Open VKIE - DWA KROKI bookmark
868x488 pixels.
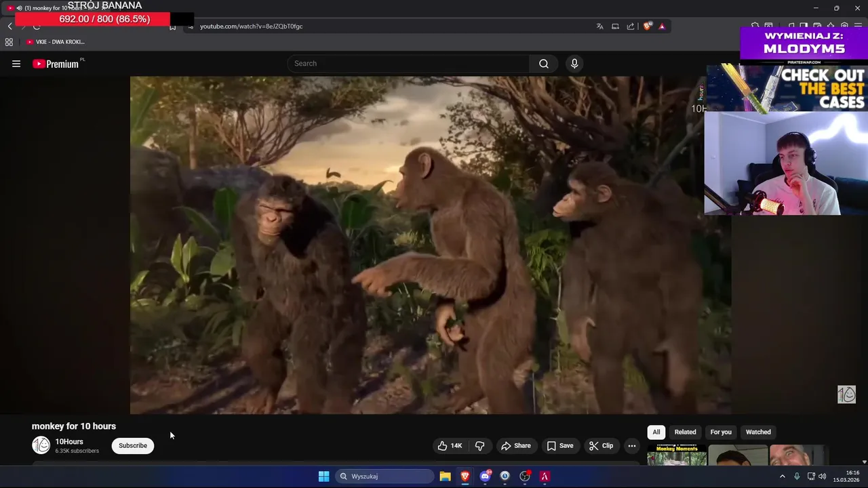pyautogui.click(x=55, y=42)
